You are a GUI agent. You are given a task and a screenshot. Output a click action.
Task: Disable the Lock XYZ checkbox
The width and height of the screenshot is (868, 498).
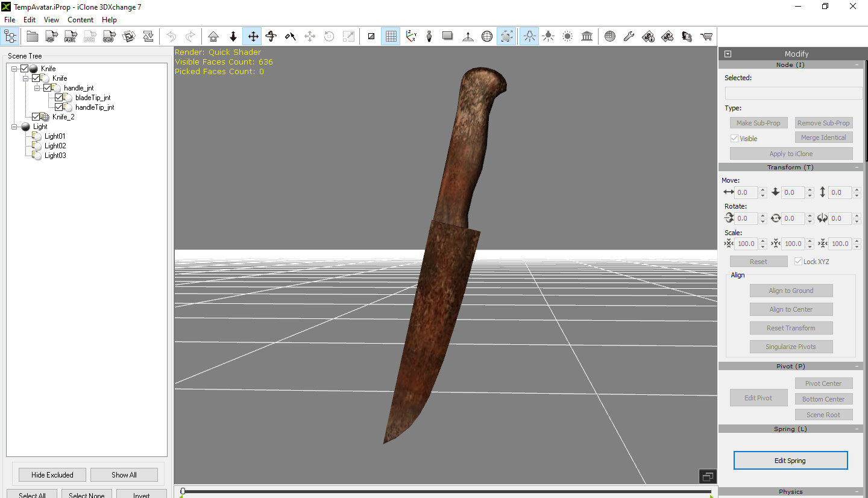pos(798,261)
